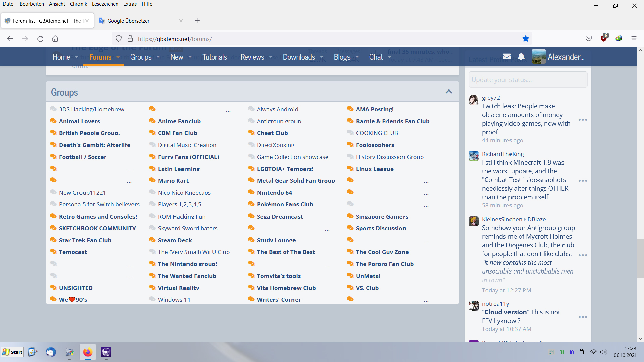Click the bookmark star in address bar
Viewport: 644px width, 362px height.
coord(526,39)
